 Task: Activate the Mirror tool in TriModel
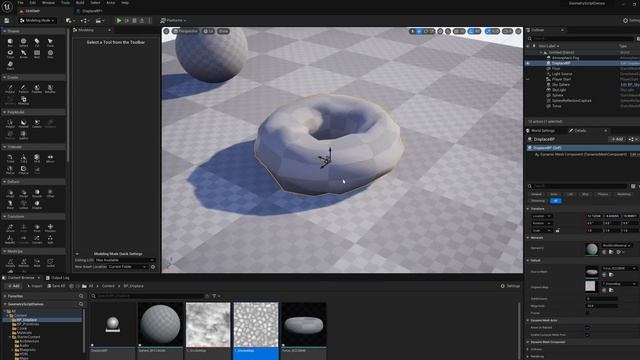(x=50, y=158)
